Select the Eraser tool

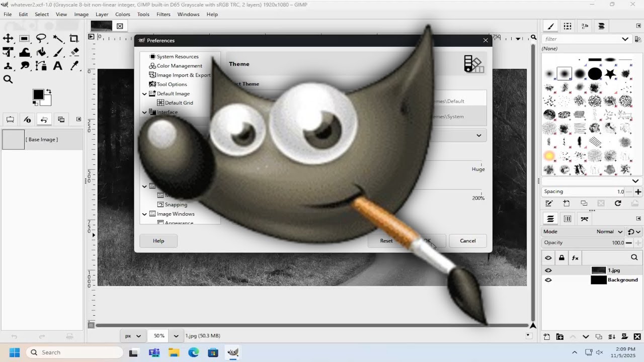(74, 52)
